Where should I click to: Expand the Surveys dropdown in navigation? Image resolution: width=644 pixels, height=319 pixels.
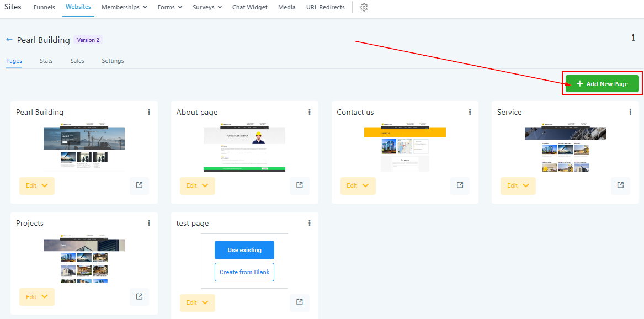207,8
